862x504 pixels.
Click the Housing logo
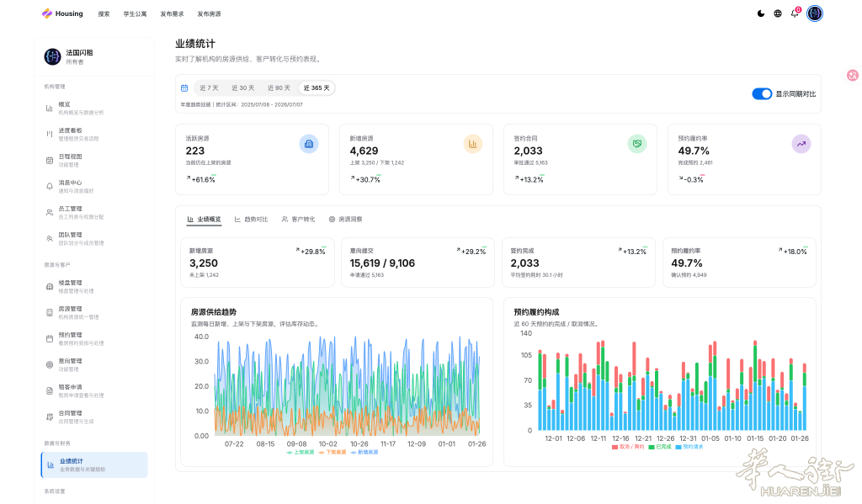tap(62, 13)
